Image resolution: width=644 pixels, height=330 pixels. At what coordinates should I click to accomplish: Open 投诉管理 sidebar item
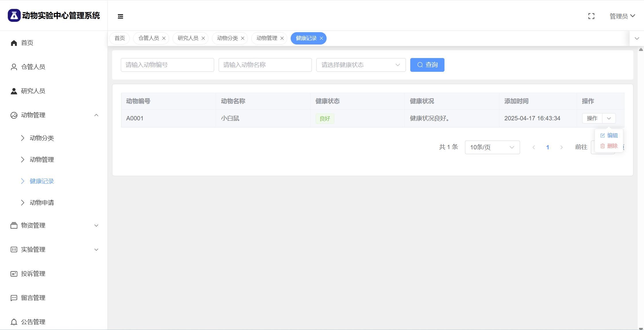click(x=33, y=274)
